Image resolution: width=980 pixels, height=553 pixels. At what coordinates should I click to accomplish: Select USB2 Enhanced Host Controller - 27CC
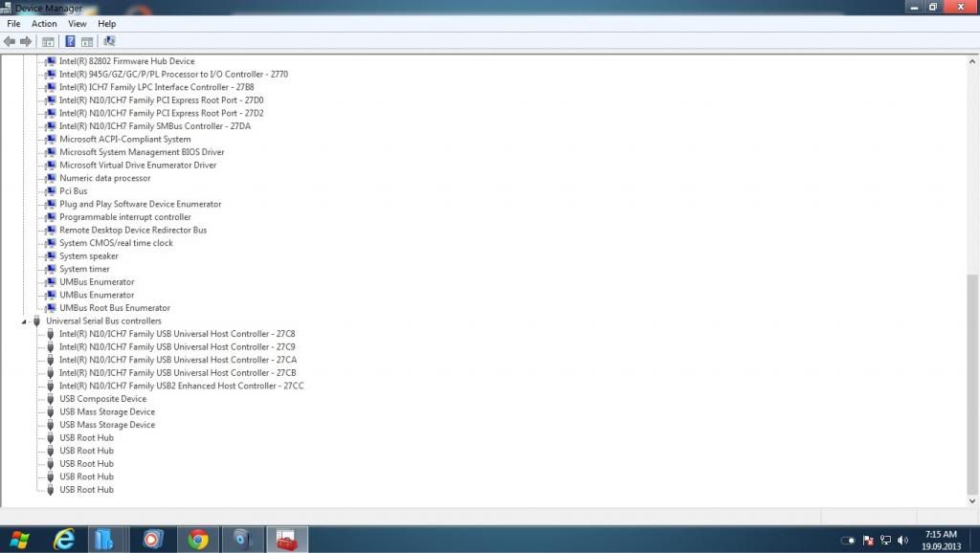(x=181, y=387)
